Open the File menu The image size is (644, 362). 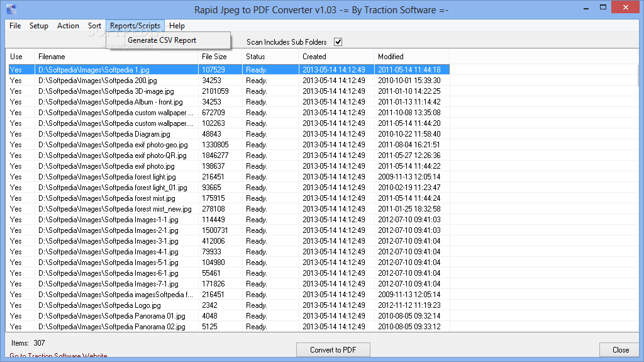click(15, 26)
